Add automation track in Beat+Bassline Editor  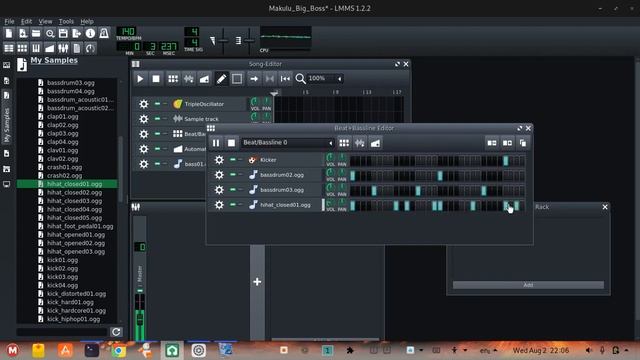click(376, 143)
